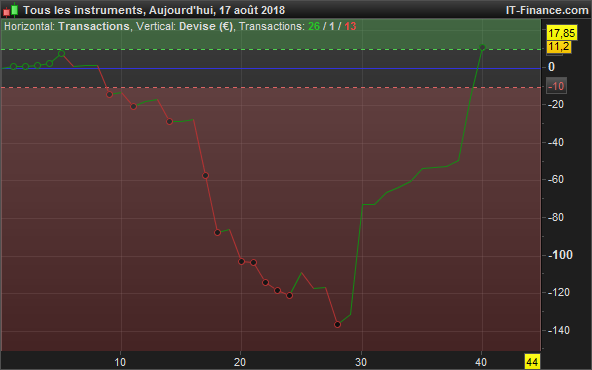This screenshot has height=370, width=592.
Task: Click the 'Devise (€)' vertical axis label
Action: click(x=206, y=26)
